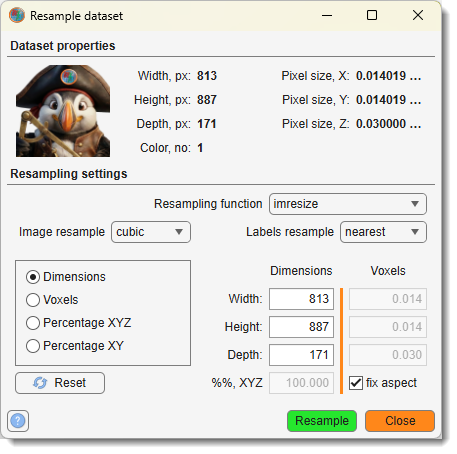Click the Pixel size, X value
This screenshot has height=454, width=457.
point(389,76)
